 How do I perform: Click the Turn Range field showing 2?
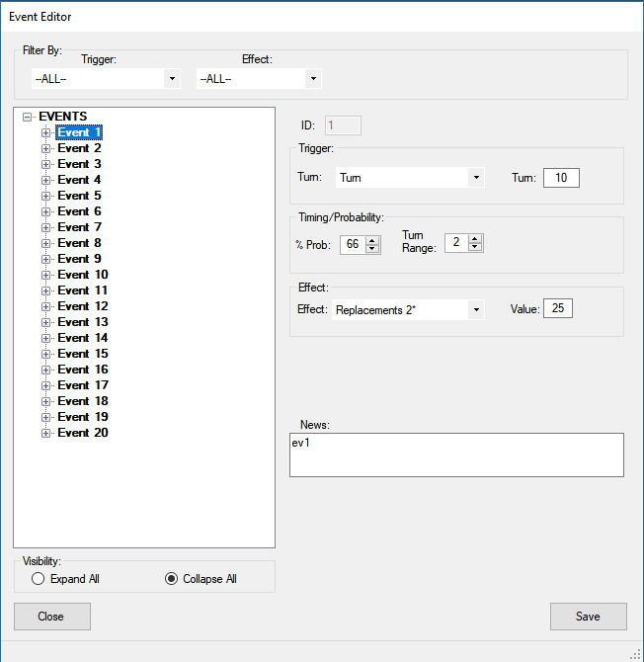[x=456, y=243]
